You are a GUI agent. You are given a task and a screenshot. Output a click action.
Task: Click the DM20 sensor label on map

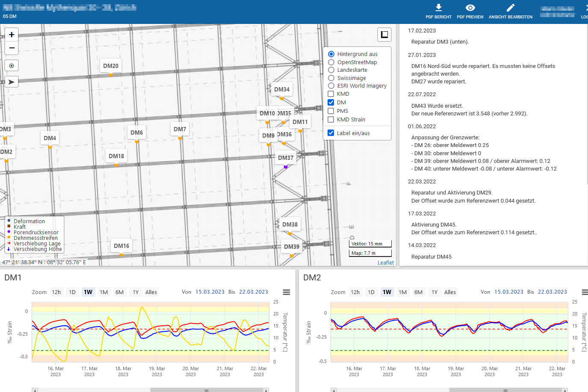(111, 66)
